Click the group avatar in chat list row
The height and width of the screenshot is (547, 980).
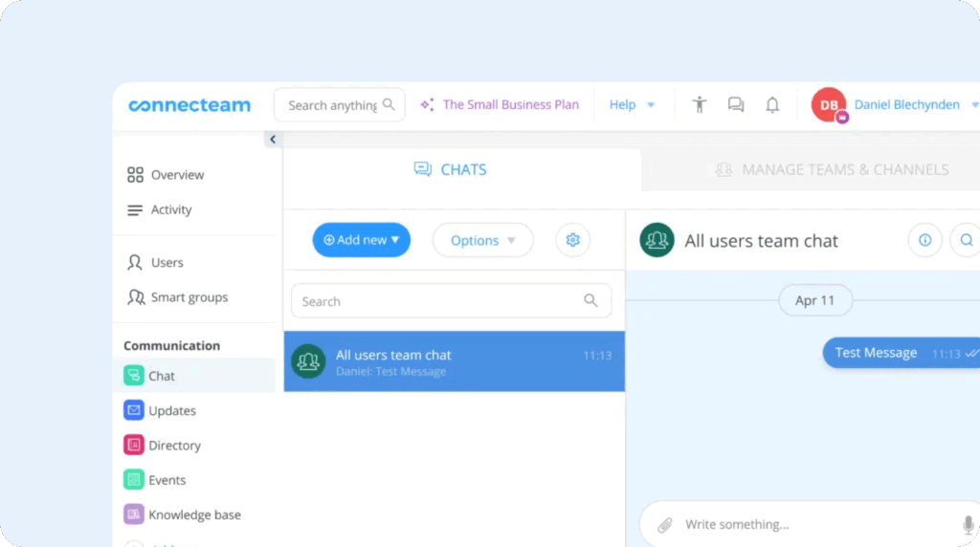point(308,361)
